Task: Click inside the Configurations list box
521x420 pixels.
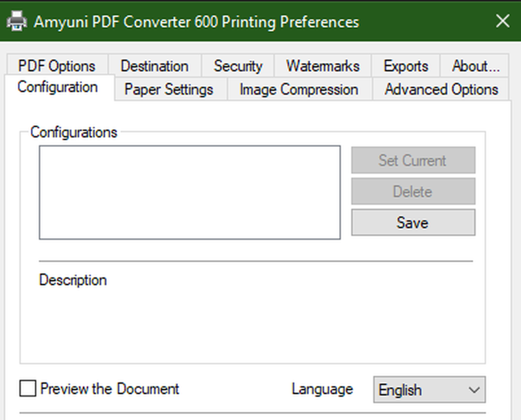Action: point(190,192)
